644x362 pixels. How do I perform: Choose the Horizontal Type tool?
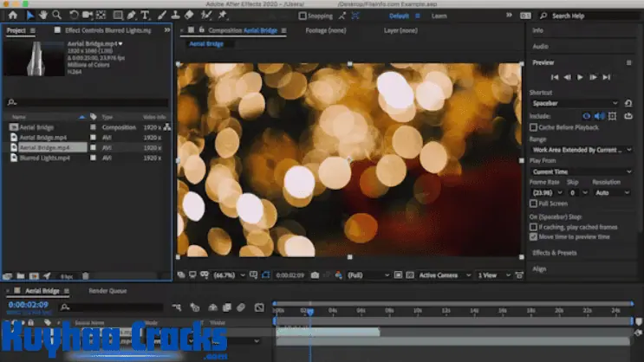pyautogui.click(x=145, y=15)
